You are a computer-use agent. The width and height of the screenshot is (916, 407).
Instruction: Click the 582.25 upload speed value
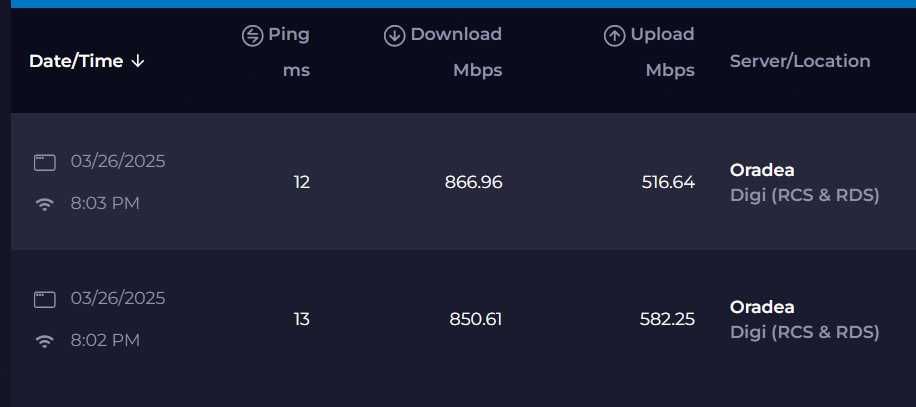(667, 320)
